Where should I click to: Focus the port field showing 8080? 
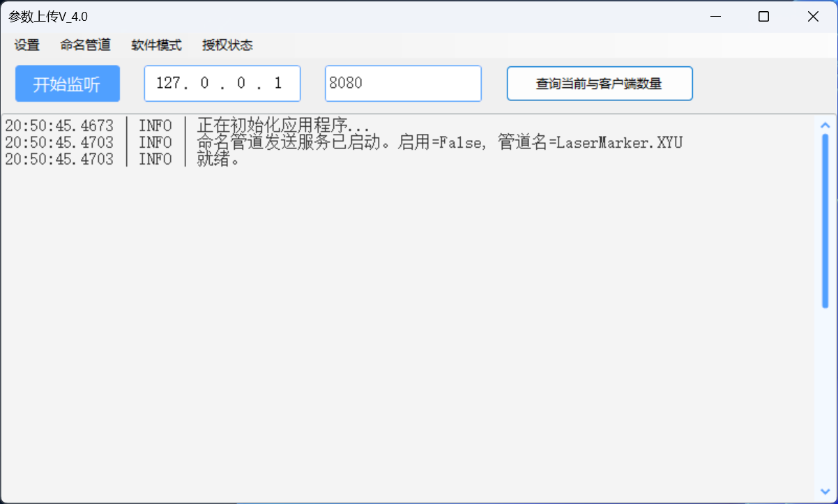click(403, 84)
